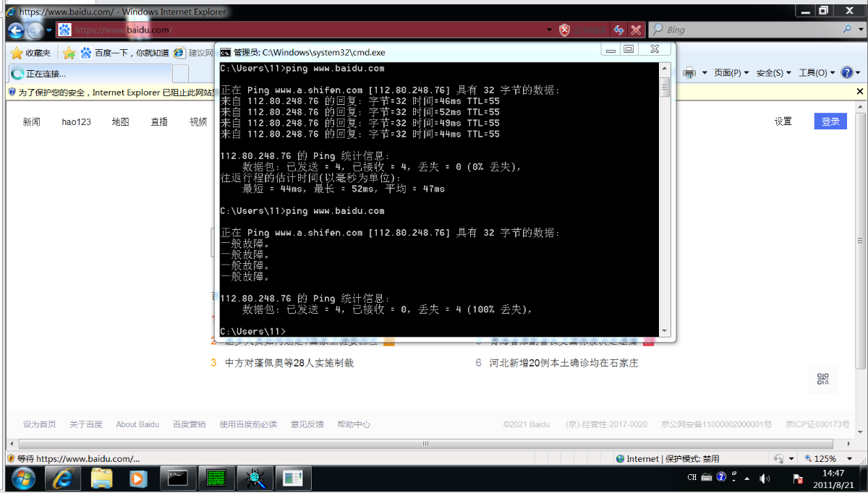
Task: Open the 页面(P) menu
Action: [731, 73]
